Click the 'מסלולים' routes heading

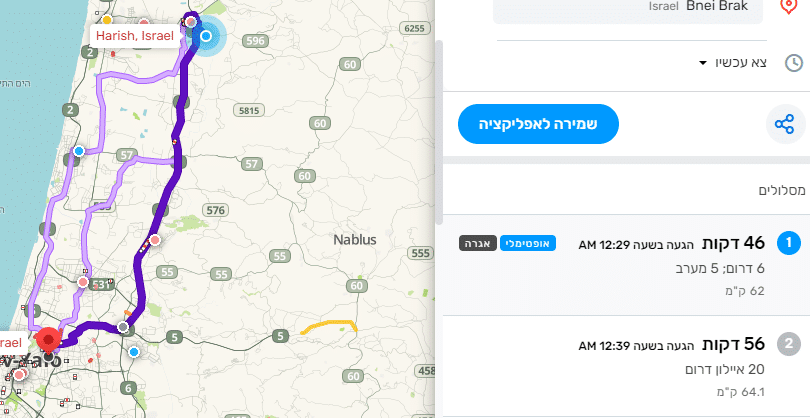783,189
